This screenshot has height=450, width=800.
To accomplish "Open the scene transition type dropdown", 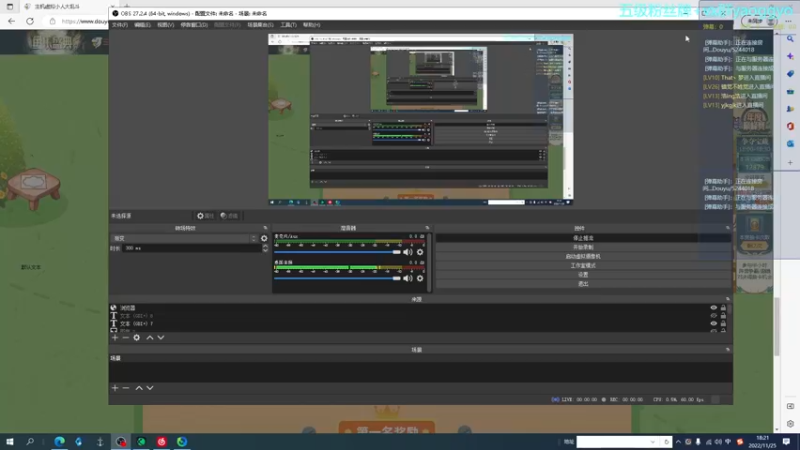I will (184, 238).
